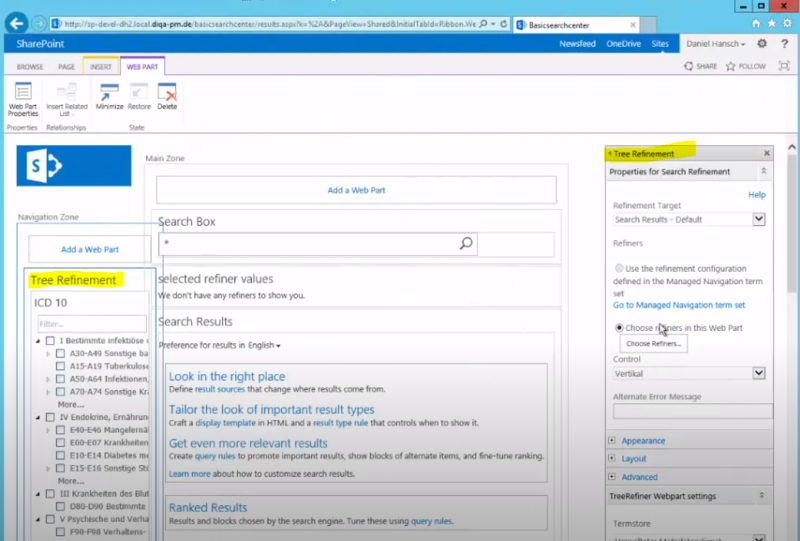Open 'Go to Managed Navigation term set' link
The height and width of the screenshot is (541, 800).
coord(678,305)
